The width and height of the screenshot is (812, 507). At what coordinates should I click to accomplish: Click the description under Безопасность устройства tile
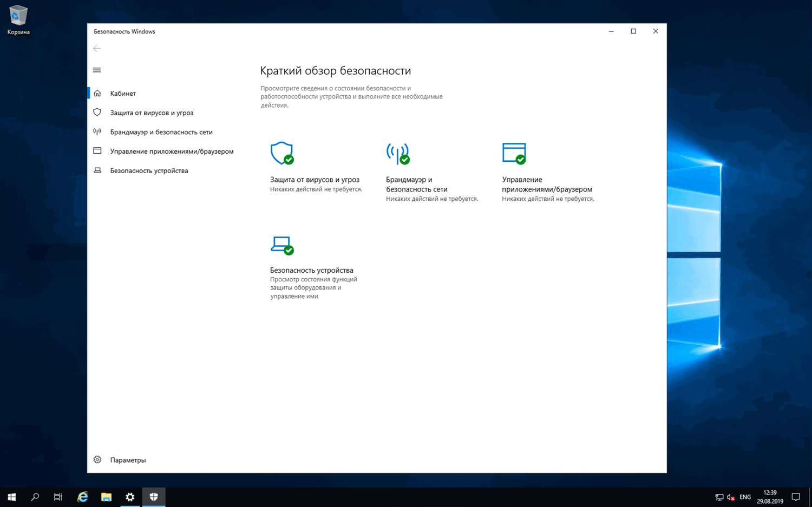pos(313,288)
